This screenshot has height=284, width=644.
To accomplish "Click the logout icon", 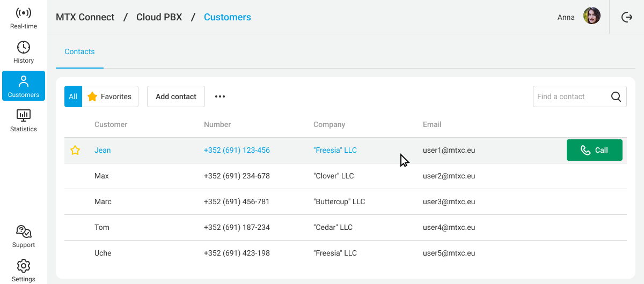I will tap(627, 17).
